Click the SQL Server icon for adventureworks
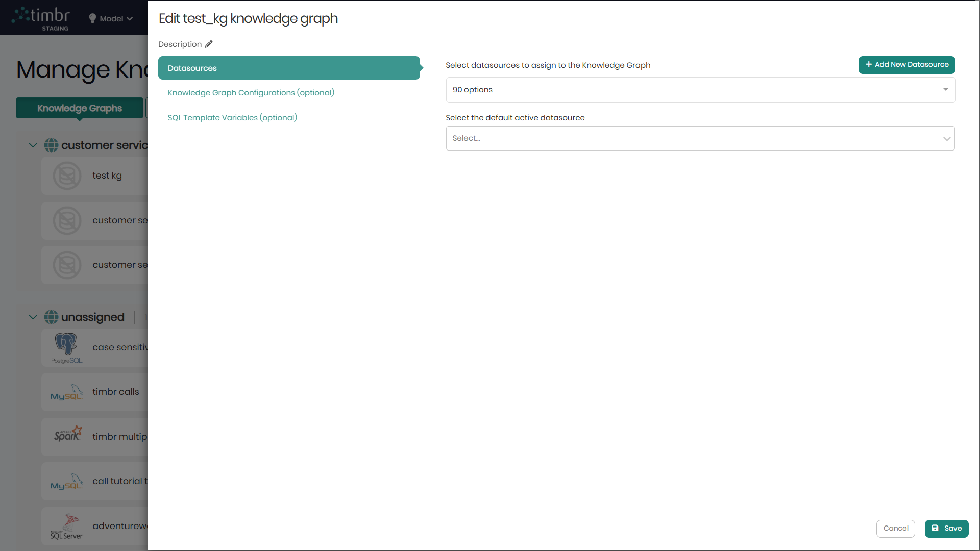The height and width of the screenshot is (551, 980). click(67, 527)
